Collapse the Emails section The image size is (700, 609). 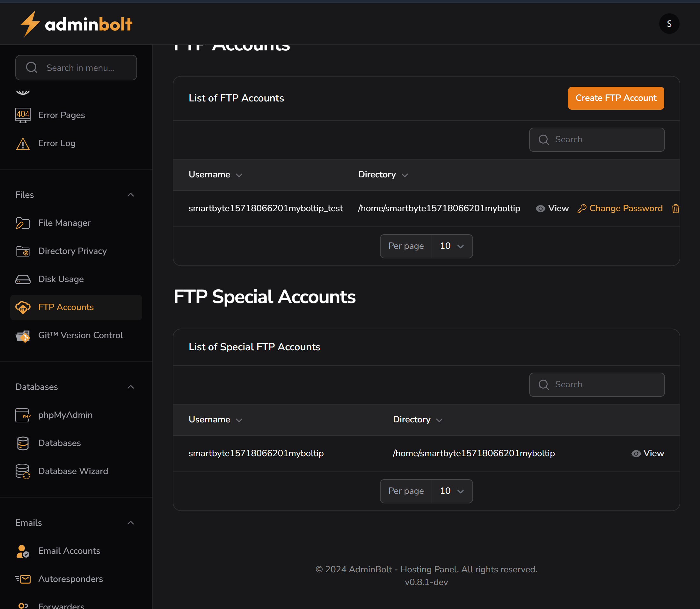tap(131, 523)
